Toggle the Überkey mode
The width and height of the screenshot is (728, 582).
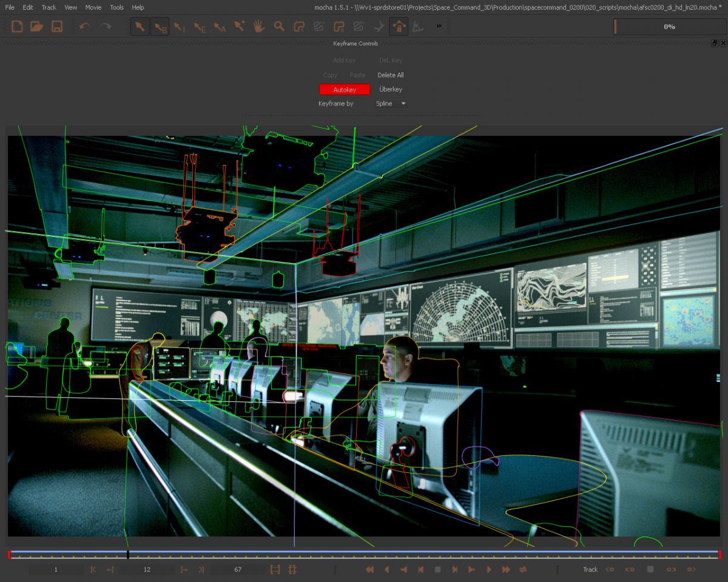click(x=391, y=90)
